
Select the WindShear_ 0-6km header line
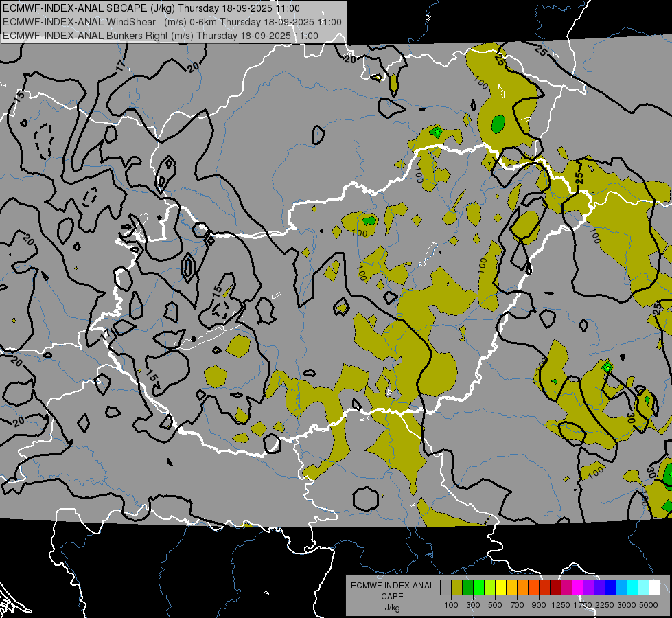[x=172, y=22]
